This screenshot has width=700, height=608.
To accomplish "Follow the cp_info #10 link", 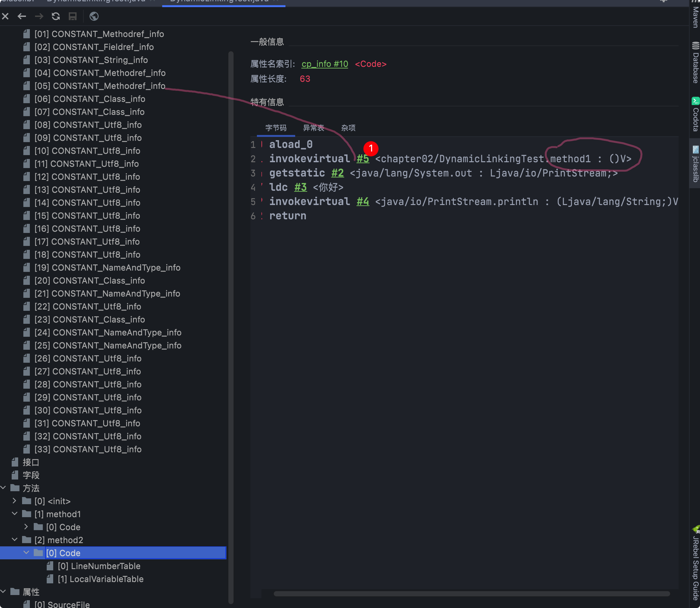I will pyautogui.click(x=325, y=64).
